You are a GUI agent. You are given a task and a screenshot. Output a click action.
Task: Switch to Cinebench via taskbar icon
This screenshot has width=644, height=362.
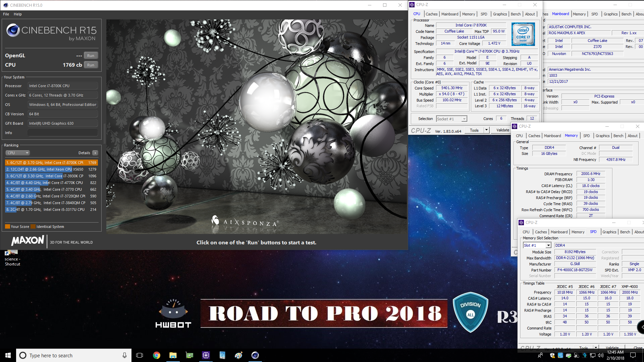click(255, 355)
